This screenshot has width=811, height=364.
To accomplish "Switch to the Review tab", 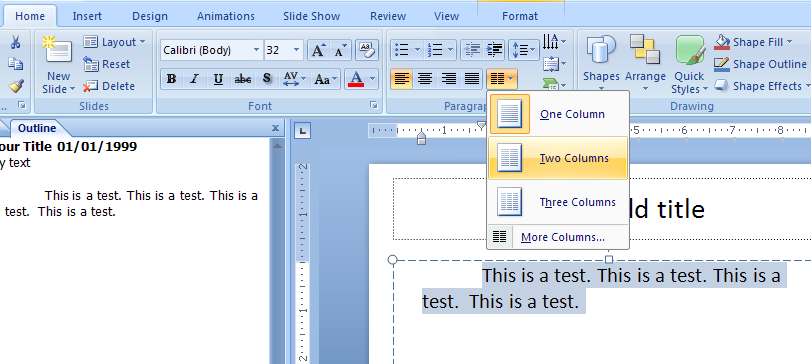I will tap(388, 16).
